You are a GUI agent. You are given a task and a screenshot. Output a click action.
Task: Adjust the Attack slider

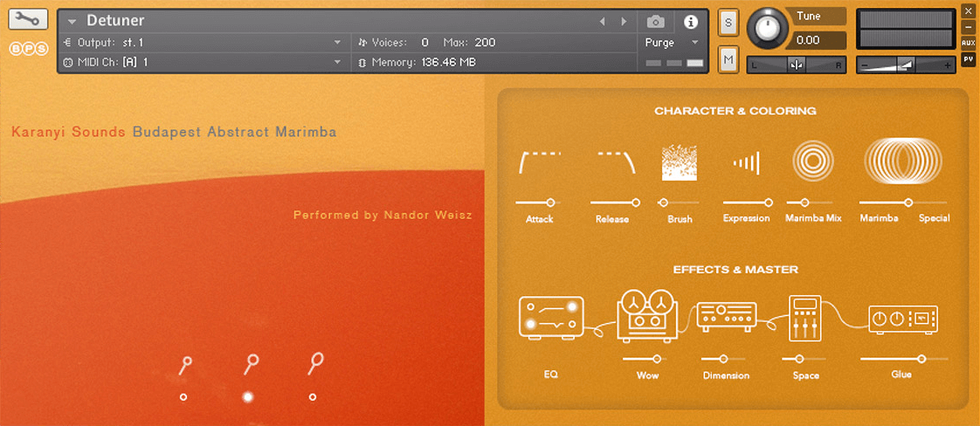coord(540,203)
